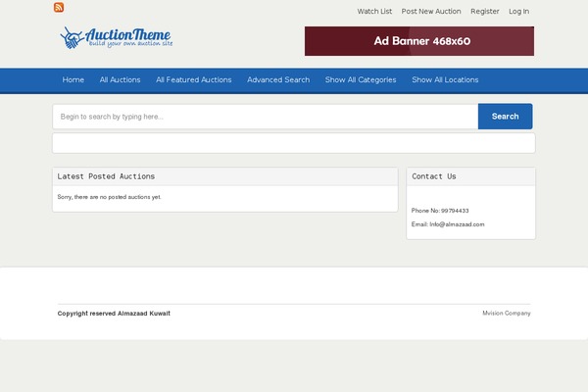Open the Mvision Company footer link
Screen dimensions: 588x392
click(x=507, y=313)
